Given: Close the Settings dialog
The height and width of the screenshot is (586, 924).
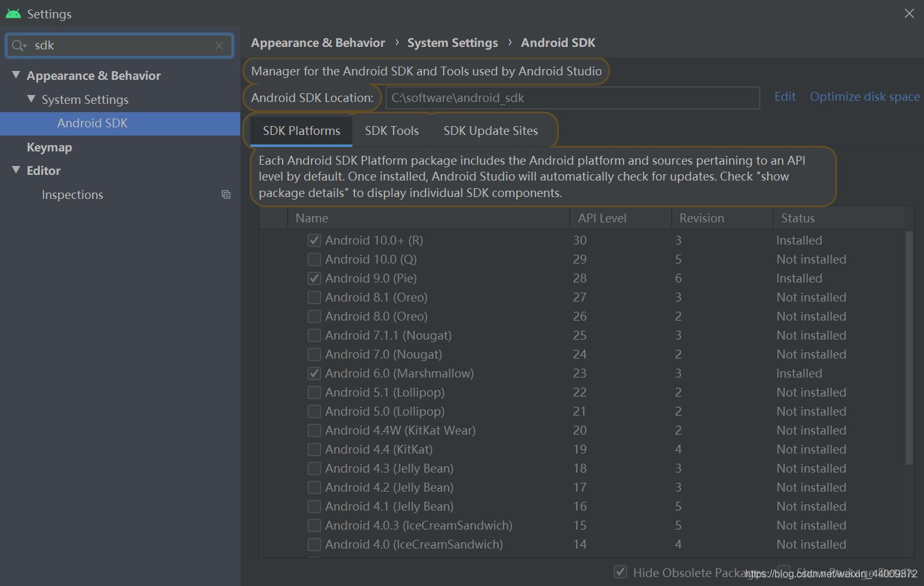Looking at the screenshot, I should tap(909, 13).
